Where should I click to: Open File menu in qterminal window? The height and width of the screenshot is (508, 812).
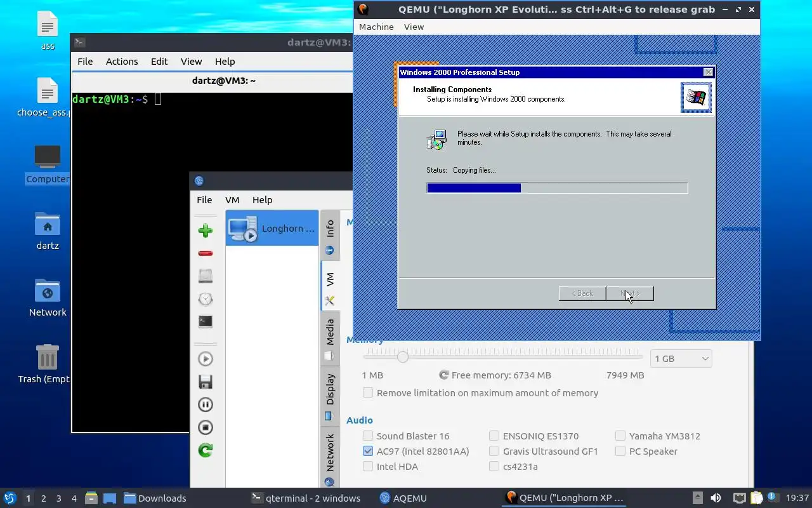[x=85, y=62]
